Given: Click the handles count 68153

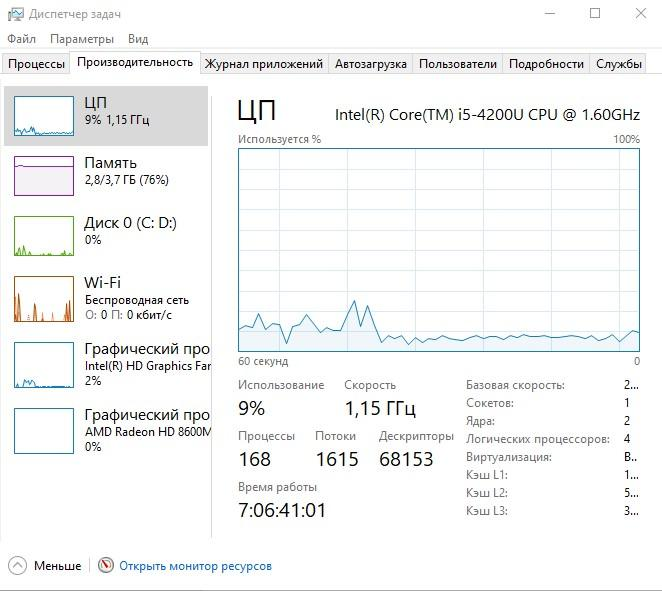Looking at the screenshot, I should point(406,459).
